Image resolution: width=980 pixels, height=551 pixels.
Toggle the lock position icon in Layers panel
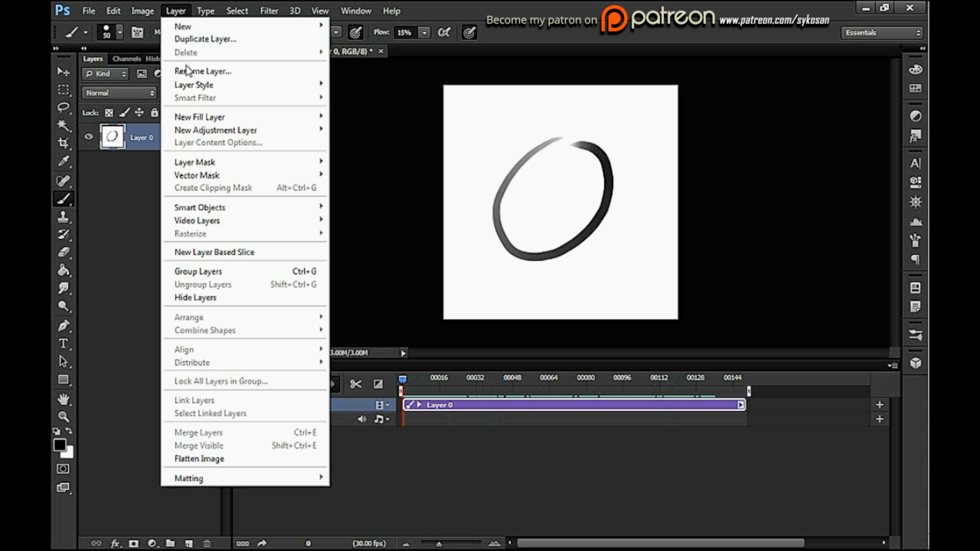click(x=139, y=113)
